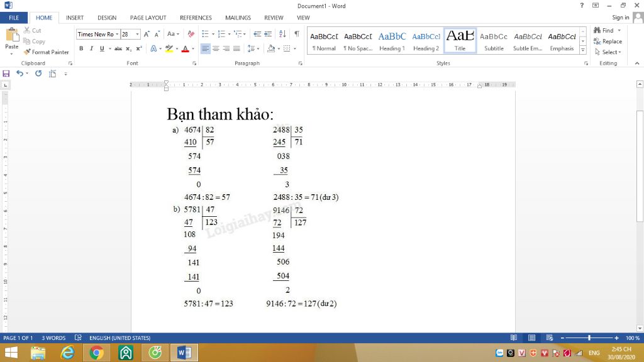Clear all formatting eraser icon
The height and width of the screenshot is (362, 644).
tap(191, 34)
